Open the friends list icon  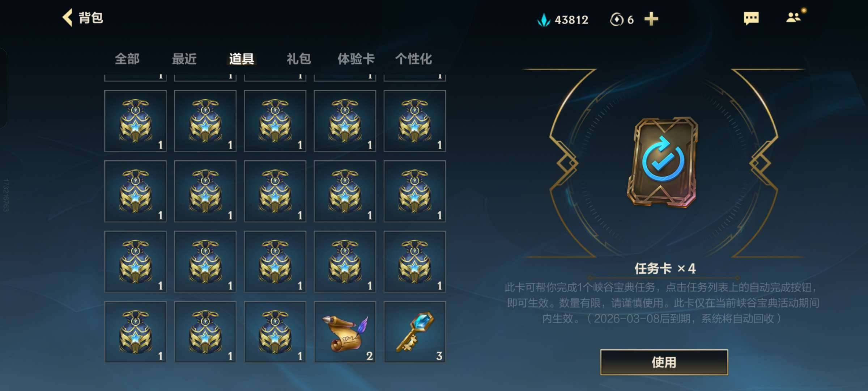pyautogui.click(x=793, y=17)
